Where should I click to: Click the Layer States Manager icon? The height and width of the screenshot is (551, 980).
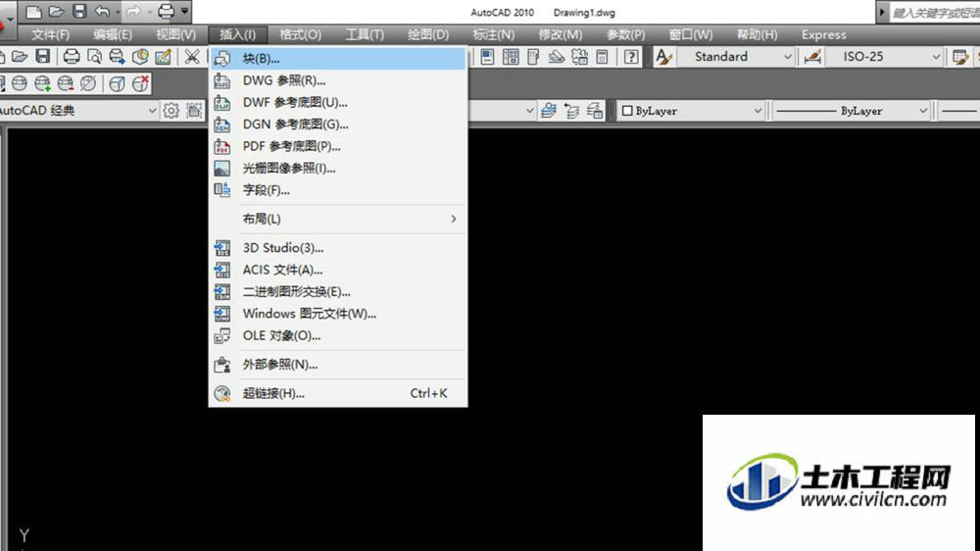(595, 111)
